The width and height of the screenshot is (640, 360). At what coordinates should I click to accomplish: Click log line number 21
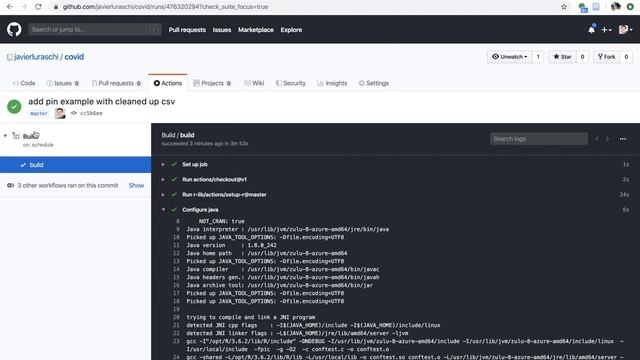click(x=176, y=325)
